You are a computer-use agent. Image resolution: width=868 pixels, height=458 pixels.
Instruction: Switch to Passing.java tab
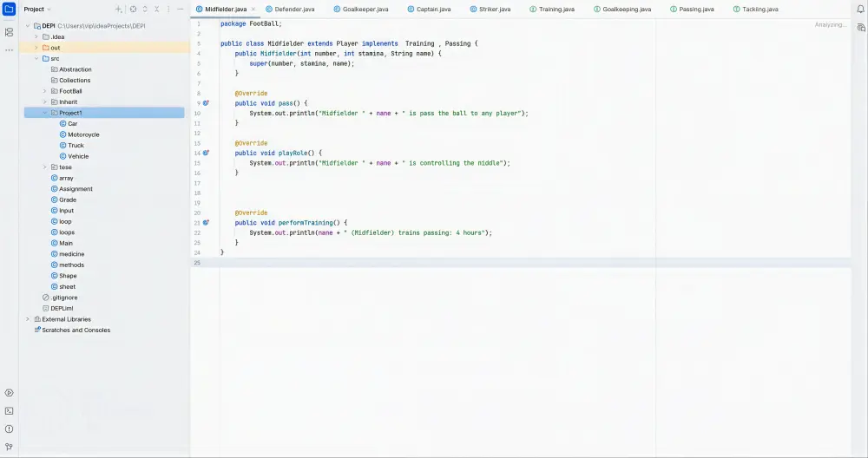(x=692, y=9)
